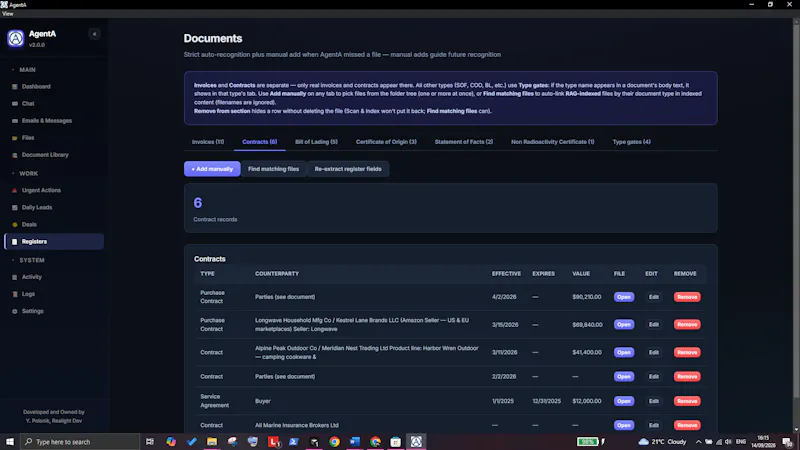Click the $69,840.00 value cell
This screenshot has width=800, height=450.
click(587, 324)
